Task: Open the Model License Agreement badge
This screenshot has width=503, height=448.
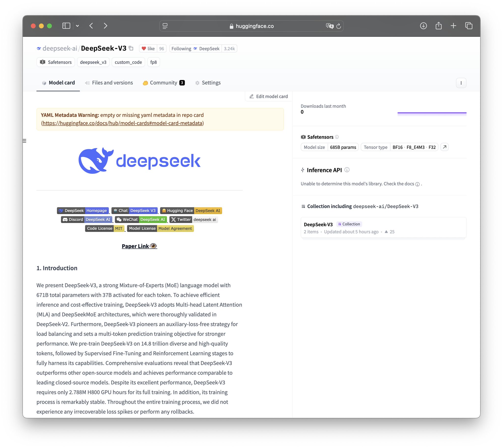Action: pyautogui.click(x=160, y=228)
